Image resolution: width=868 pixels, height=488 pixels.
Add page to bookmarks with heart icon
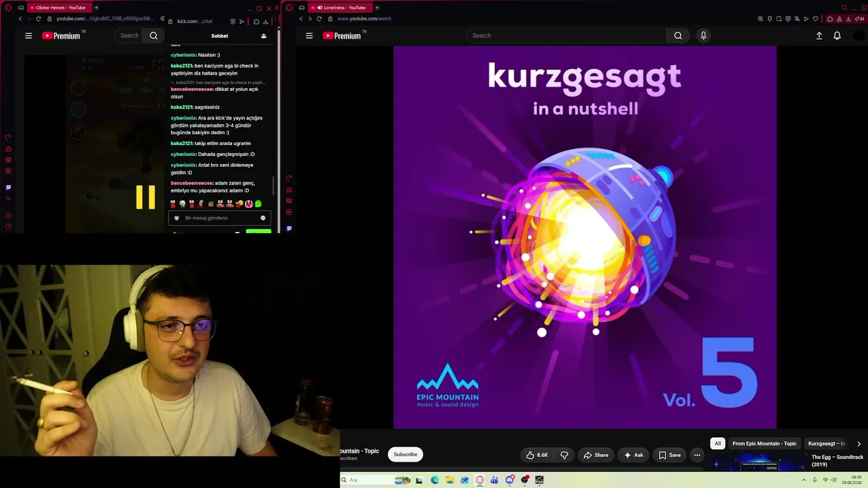(x=816, y=19)
